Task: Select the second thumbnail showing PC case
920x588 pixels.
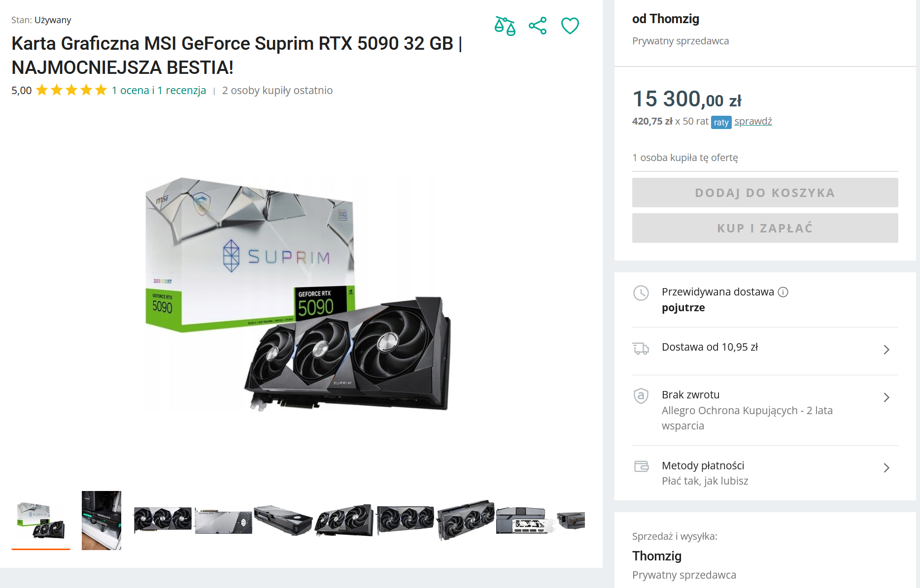Action: tap(102, 520)
